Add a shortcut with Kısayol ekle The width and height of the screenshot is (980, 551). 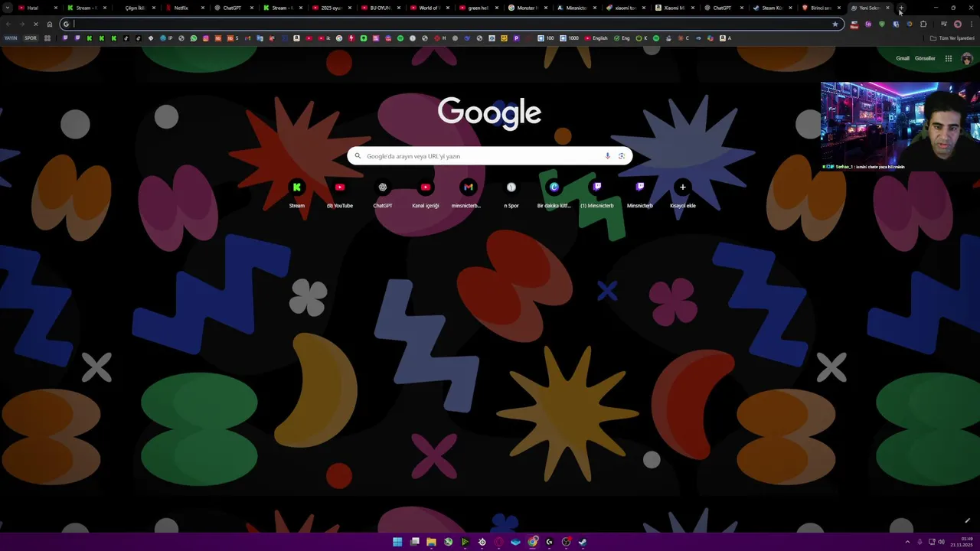point(682,193)
